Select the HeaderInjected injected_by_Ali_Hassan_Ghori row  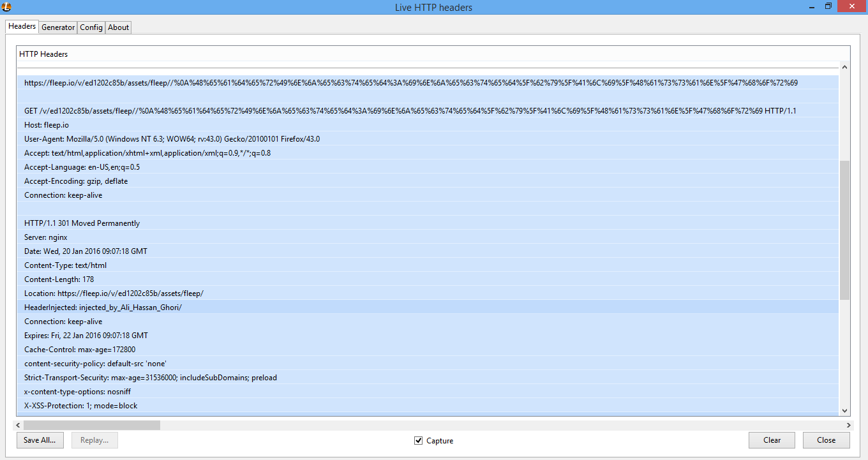click(428, 307)
